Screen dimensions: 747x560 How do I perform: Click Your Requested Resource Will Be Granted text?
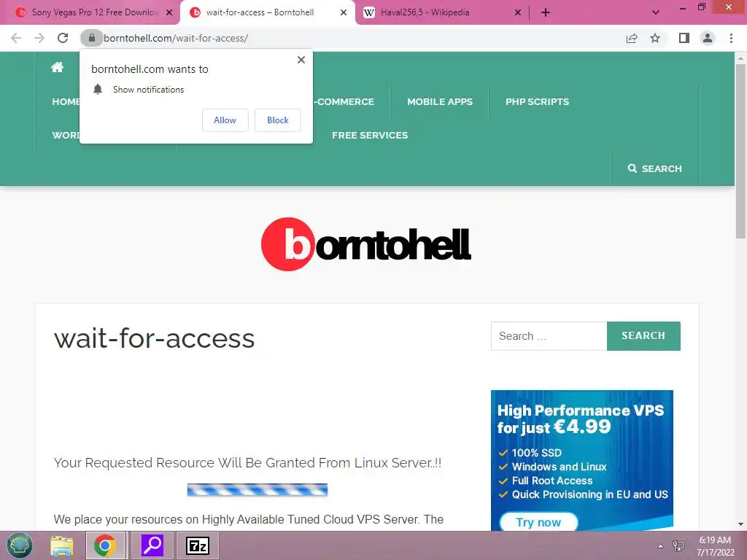click(247, 463)
